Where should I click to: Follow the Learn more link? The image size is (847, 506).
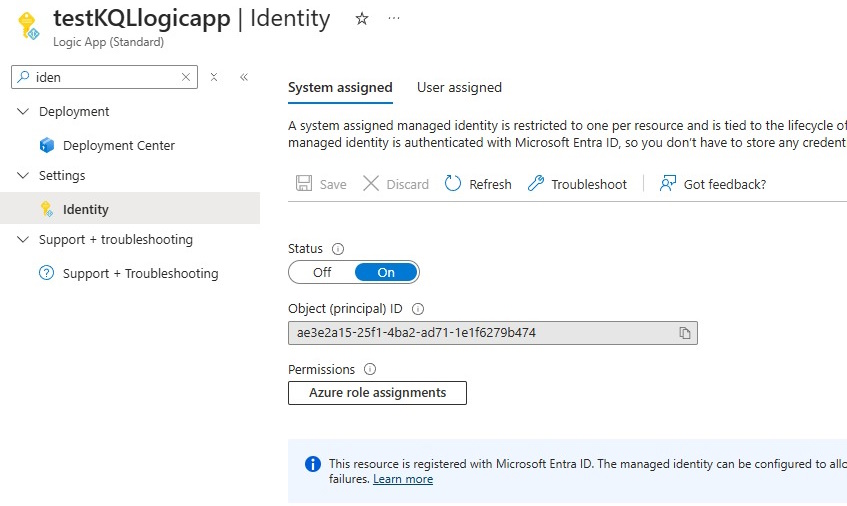pyautogui.click(x=403, y=479)
